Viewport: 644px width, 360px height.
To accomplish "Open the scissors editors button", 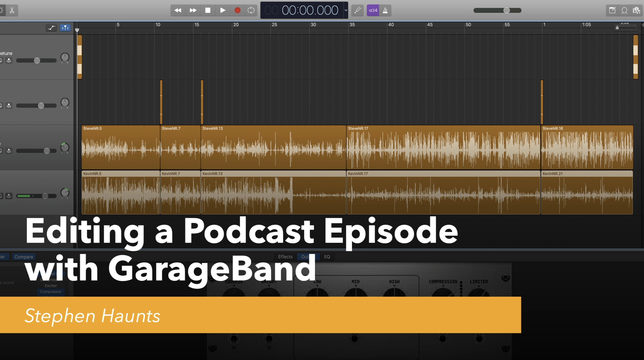I will 12,10.
